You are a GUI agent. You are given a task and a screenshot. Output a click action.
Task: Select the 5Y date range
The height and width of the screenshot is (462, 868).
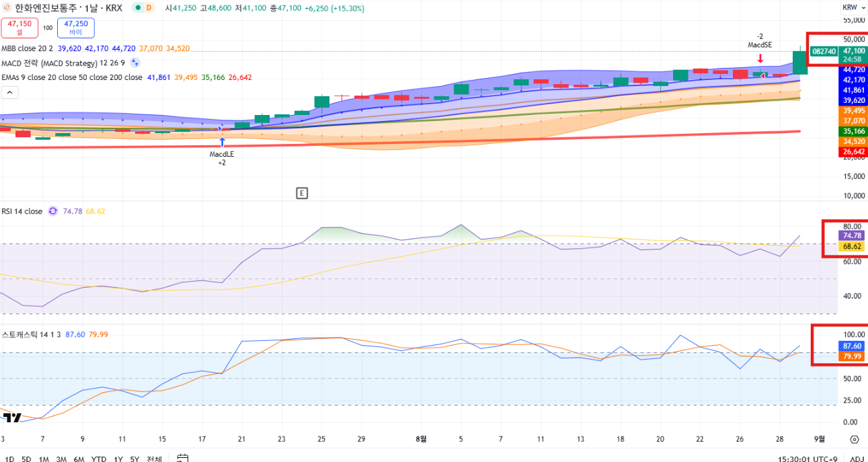point(134,459)
